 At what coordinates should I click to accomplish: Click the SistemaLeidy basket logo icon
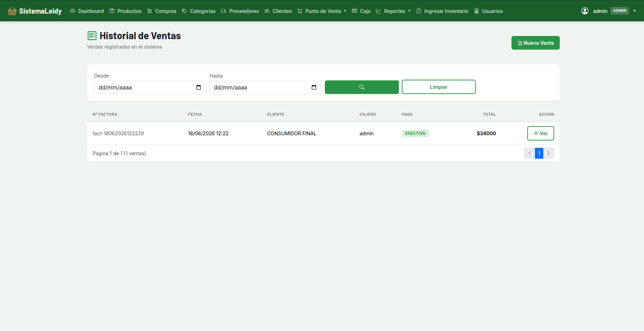(x=12, y=11)
